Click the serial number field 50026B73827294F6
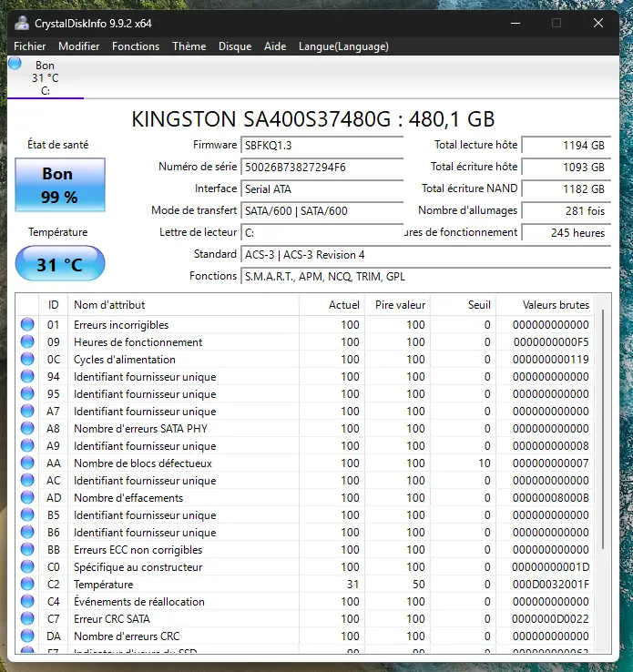633x672 pixels. click(322, 168)
